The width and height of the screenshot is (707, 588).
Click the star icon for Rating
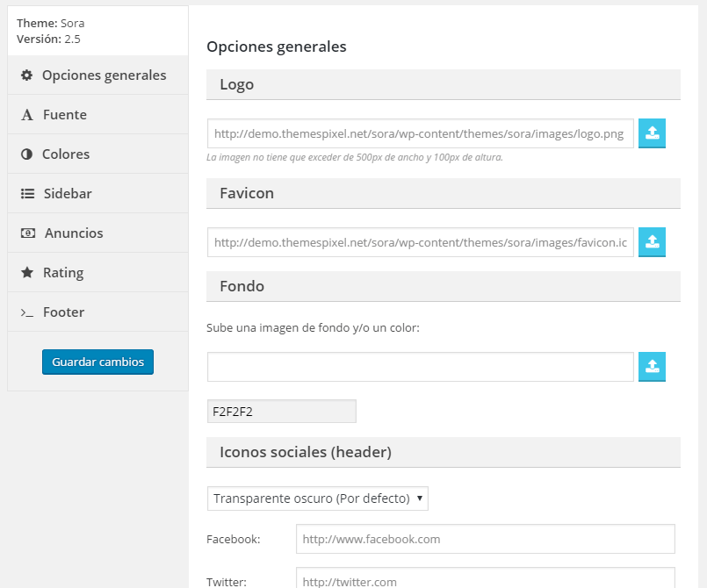pos(27,272)
